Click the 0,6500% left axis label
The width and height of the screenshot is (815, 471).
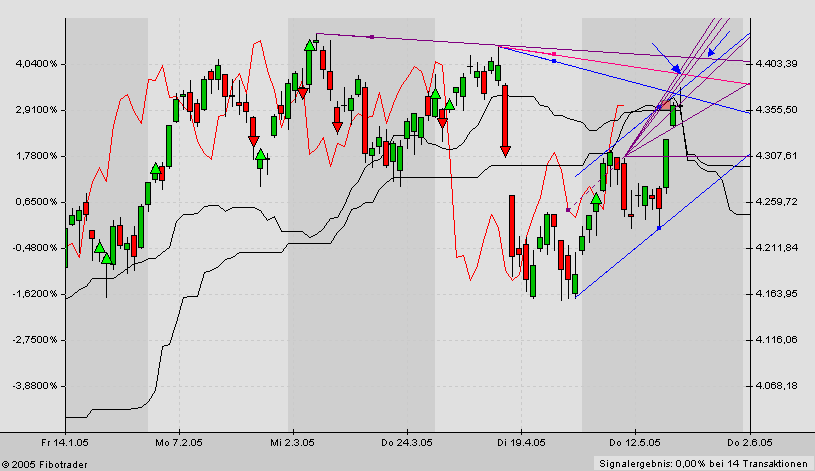36,202
